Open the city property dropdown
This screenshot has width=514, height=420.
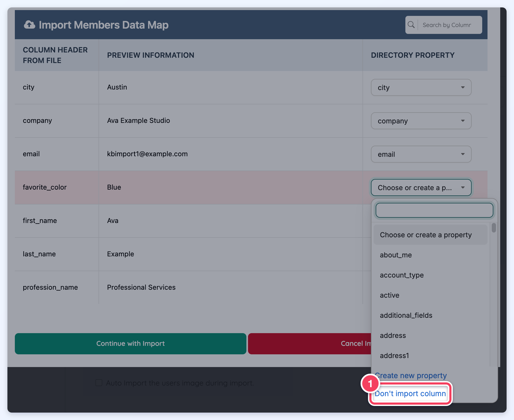pyautogui.click(x=421, y=87)
